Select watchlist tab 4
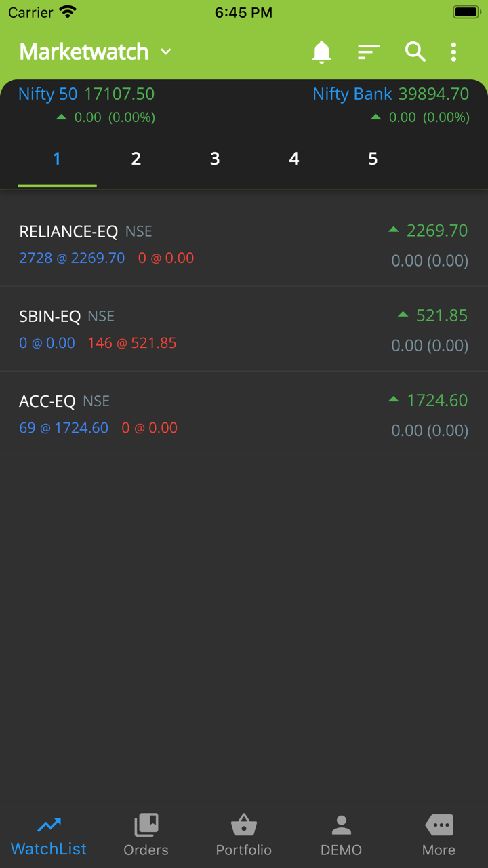488x868 pixels. (293, 159)
